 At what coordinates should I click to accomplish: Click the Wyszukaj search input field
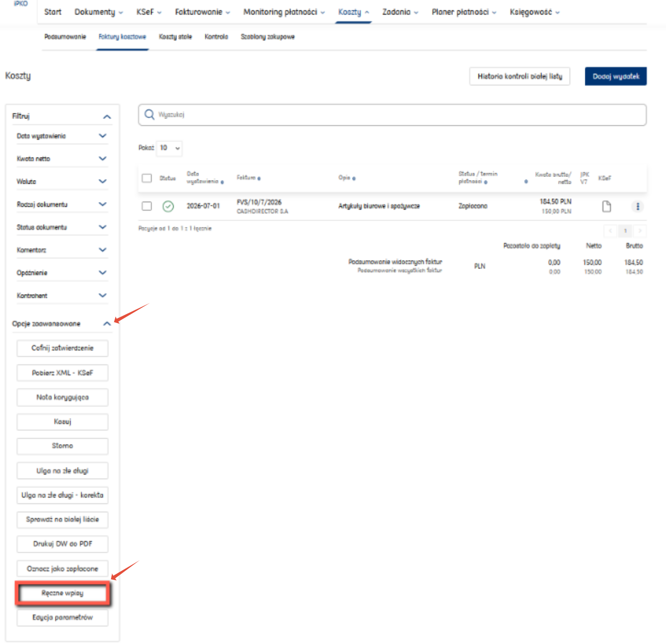click(392, 115)
